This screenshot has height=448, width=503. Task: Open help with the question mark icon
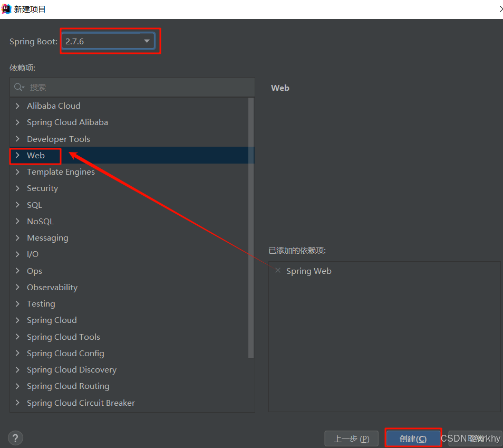tap(15, 438)
